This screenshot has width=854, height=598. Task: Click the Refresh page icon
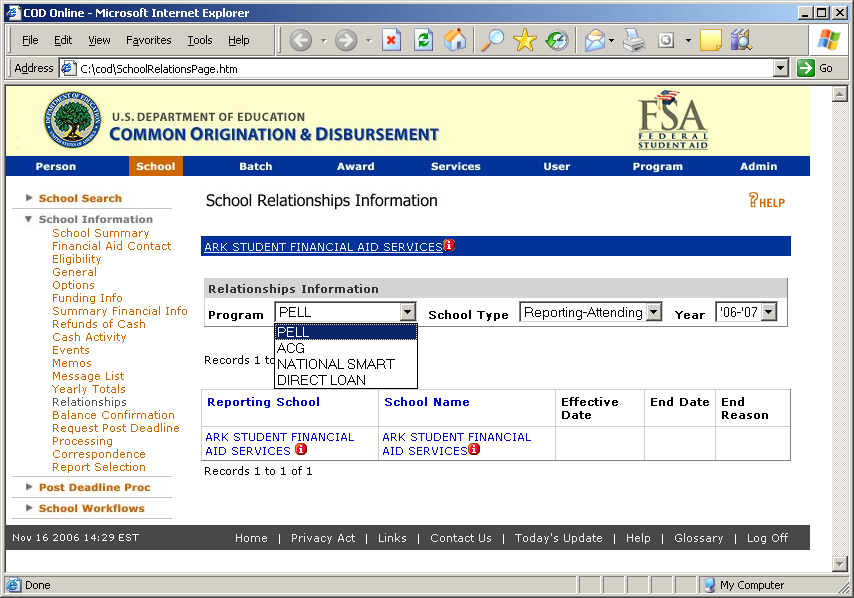[x=423, y=40]
